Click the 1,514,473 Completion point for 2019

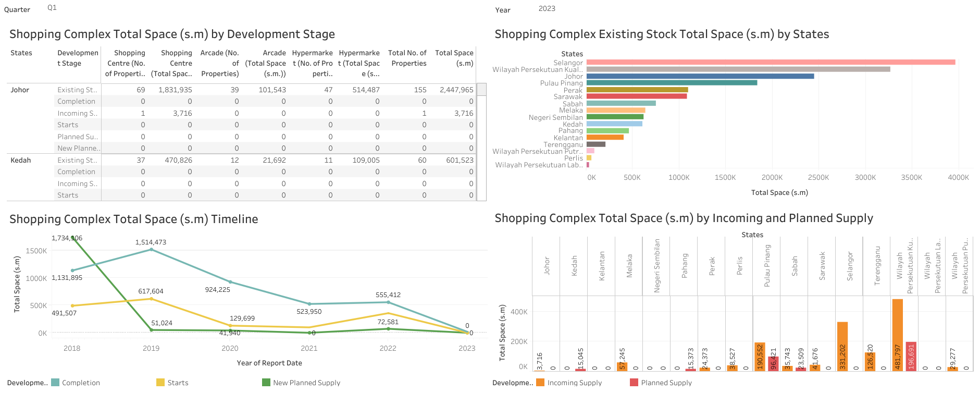point(152,250)
